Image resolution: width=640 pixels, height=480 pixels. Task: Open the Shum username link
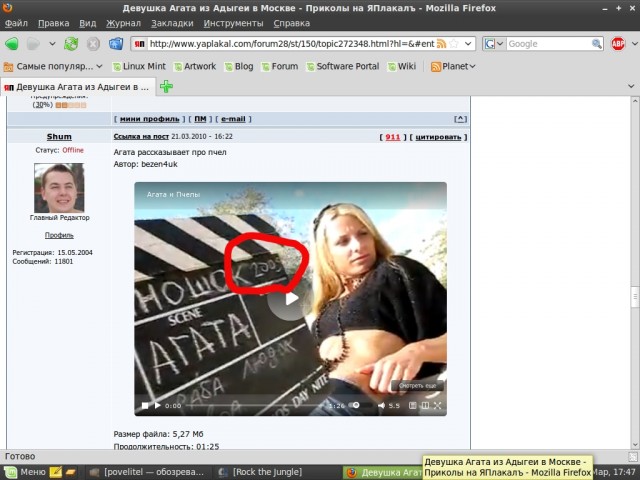point(59,136)
